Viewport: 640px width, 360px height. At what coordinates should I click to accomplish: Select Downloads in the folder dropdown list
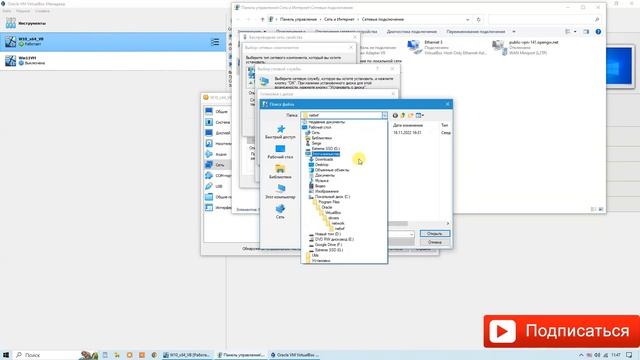pos(324,159)
